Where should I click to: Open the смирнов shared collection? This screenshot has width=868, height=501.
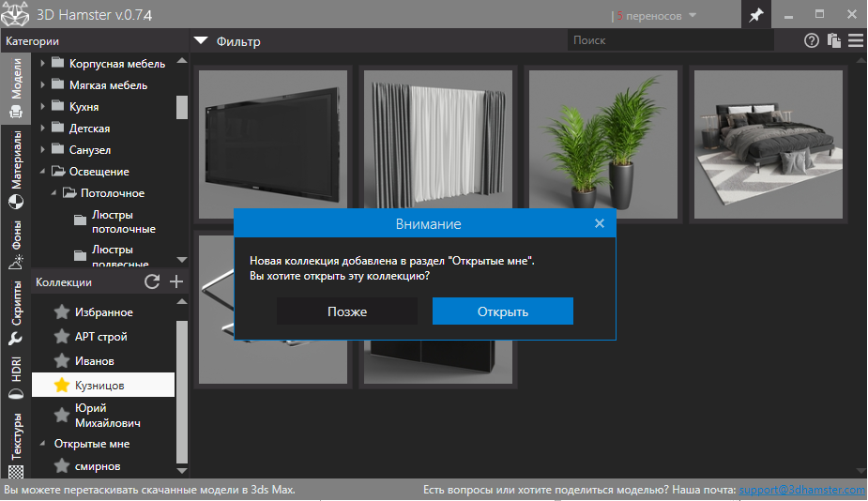pos(98,466)
